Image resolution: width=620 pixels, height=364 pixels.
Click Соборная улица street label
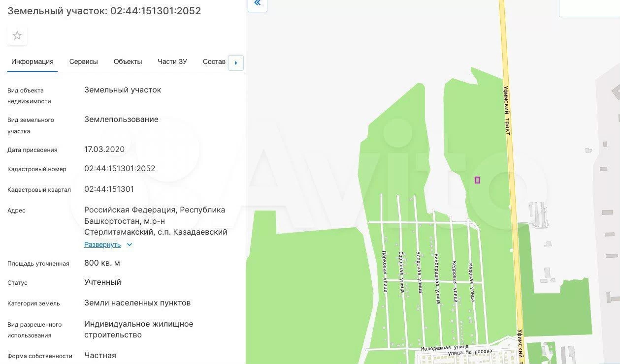click(402, 272)
